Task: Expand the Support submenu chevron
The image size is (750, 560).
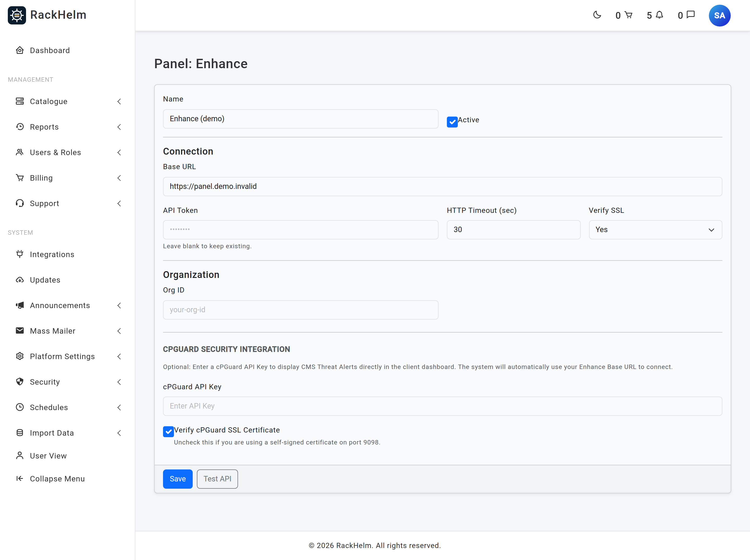Action: coord(119,203)
